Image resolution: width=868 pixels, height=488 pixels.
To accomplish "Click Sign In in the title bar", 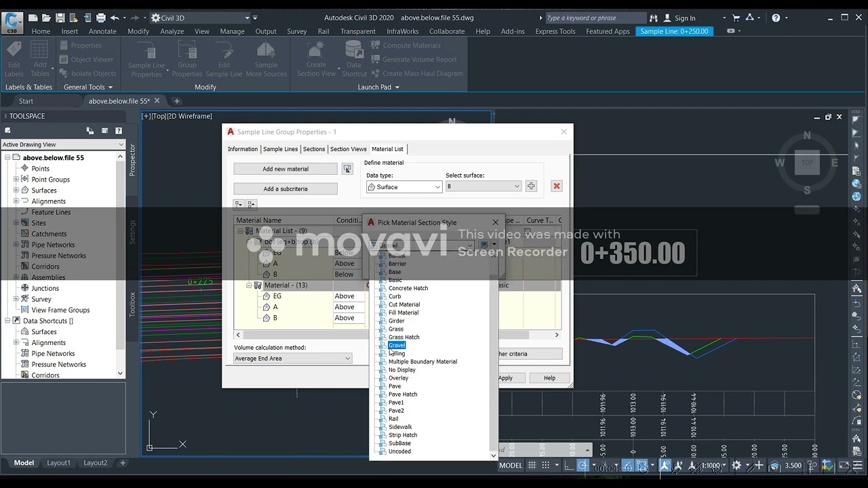I will [685, 18].
